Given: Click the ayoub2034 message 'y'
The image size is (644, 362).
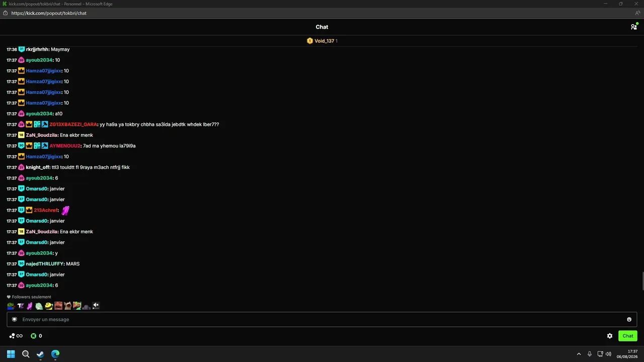Looking at the screenshot, I should (x=56, y=253).
